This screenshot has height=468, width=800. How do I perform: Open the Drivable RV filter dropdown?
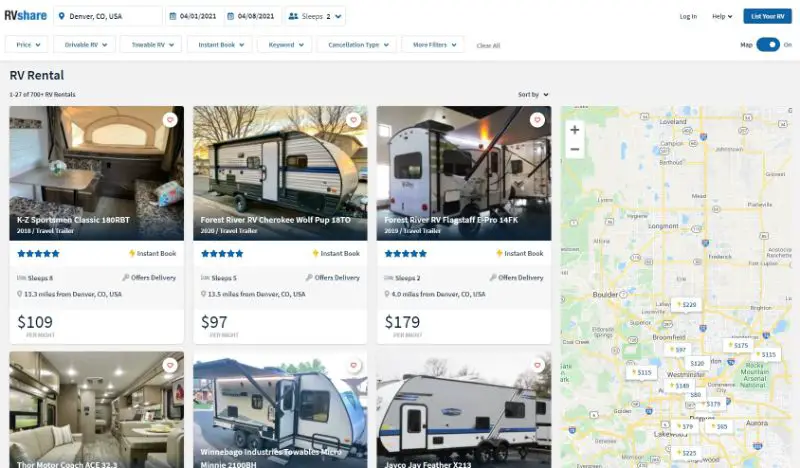[85, 44]
